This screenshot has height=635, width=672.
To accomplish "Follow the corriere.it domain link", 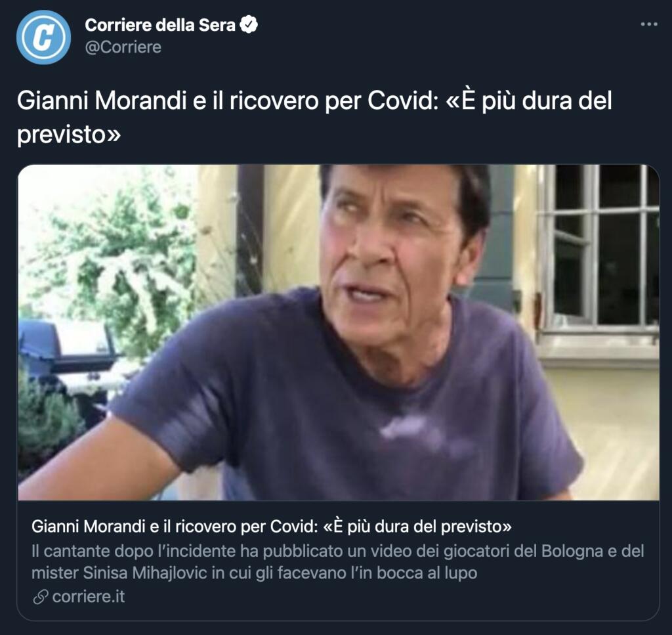I will pos(89,596).
